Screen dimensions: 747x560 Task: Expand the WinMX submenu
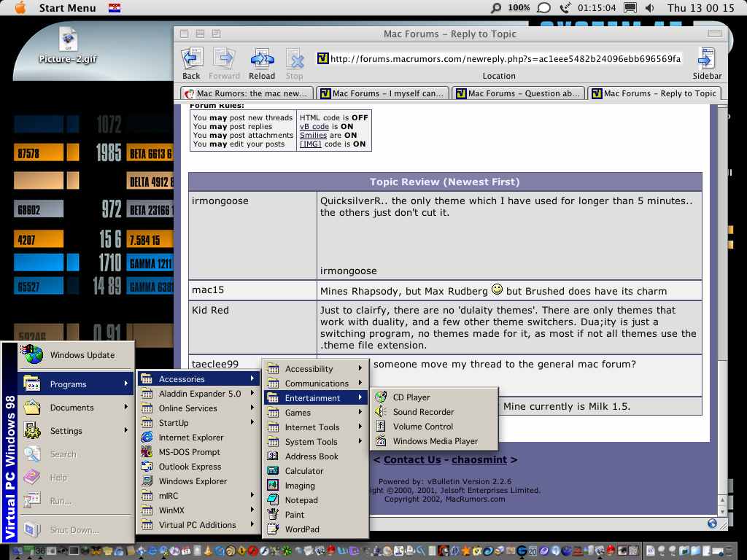[x=198, y=510]
